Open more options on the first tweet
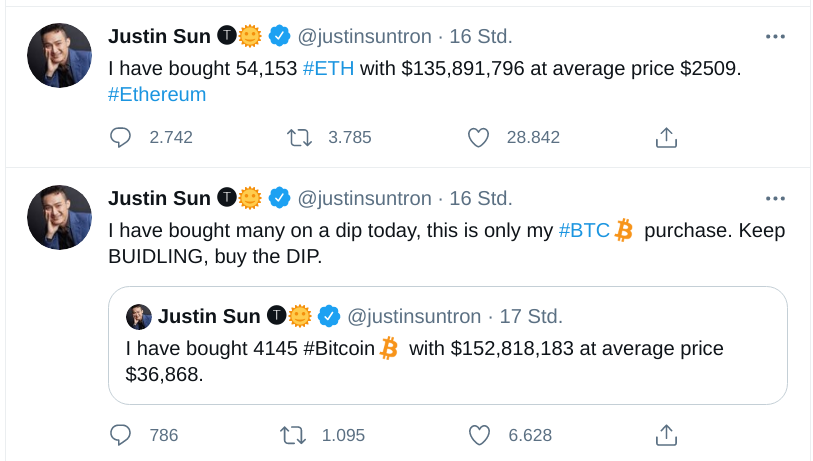 pyautogui.click(x=775, y=36)
